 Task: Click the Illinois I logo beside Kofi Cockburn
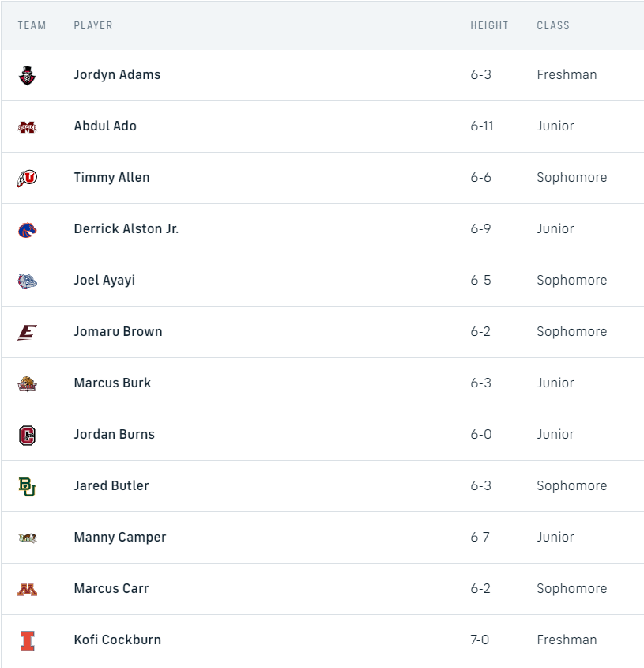click(x=28, y=640)
